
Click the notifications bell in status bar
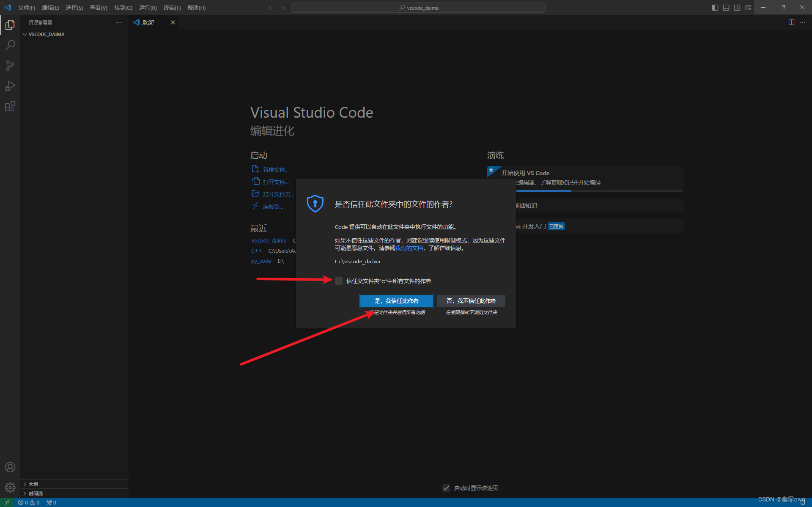[x=802, y=502]
